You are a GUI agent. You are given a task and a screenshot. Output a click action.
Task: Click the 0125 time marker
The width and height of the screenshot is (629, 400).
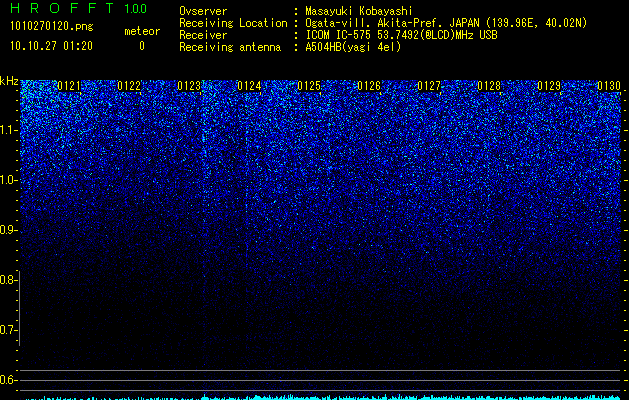click(309, 86)
